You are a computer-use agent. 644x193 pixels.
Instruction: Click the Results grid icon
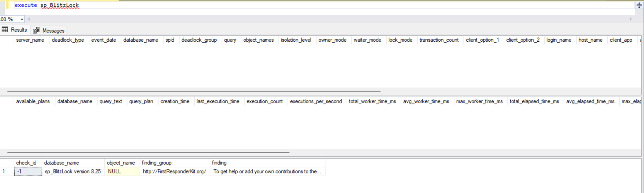(5, 30)
